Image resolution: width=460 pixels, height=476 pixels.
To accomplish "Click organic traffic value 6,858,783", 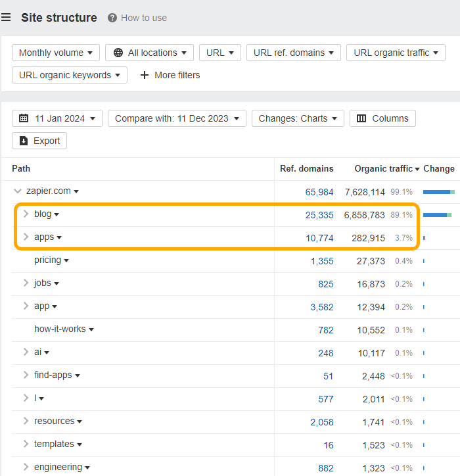I will [365, 215].
